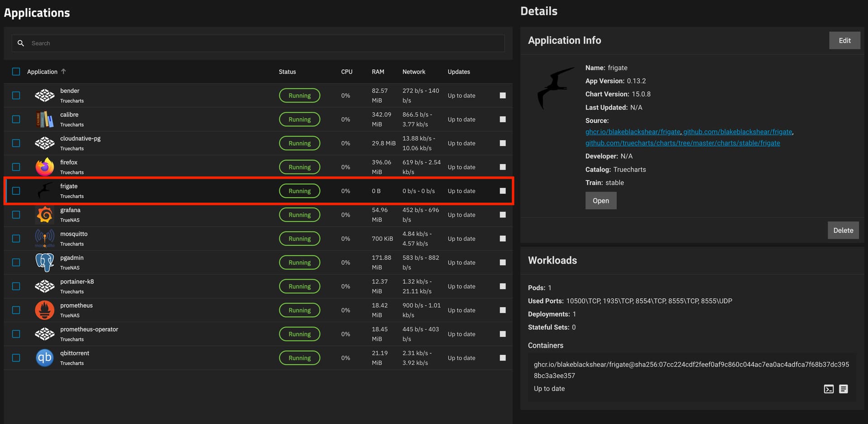Screen dimensions: 868x424
Task: Delete the frigate application
Action: [843, 230]
